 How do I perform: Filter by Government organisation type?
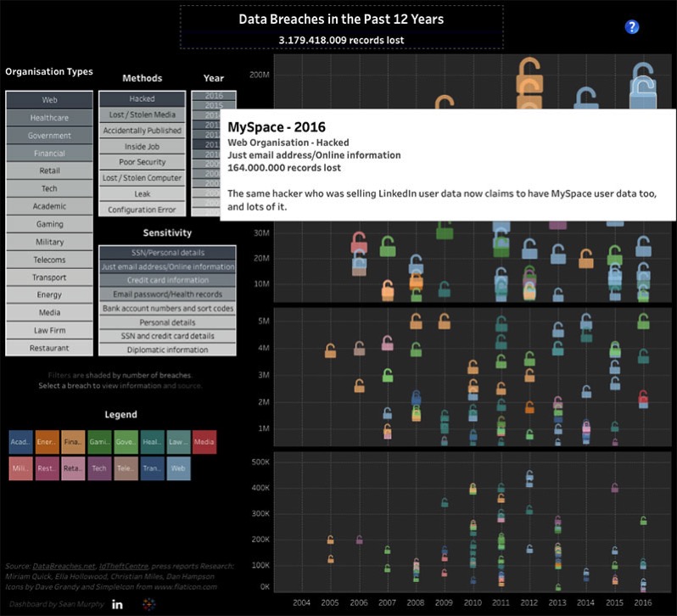coord(49,136)
